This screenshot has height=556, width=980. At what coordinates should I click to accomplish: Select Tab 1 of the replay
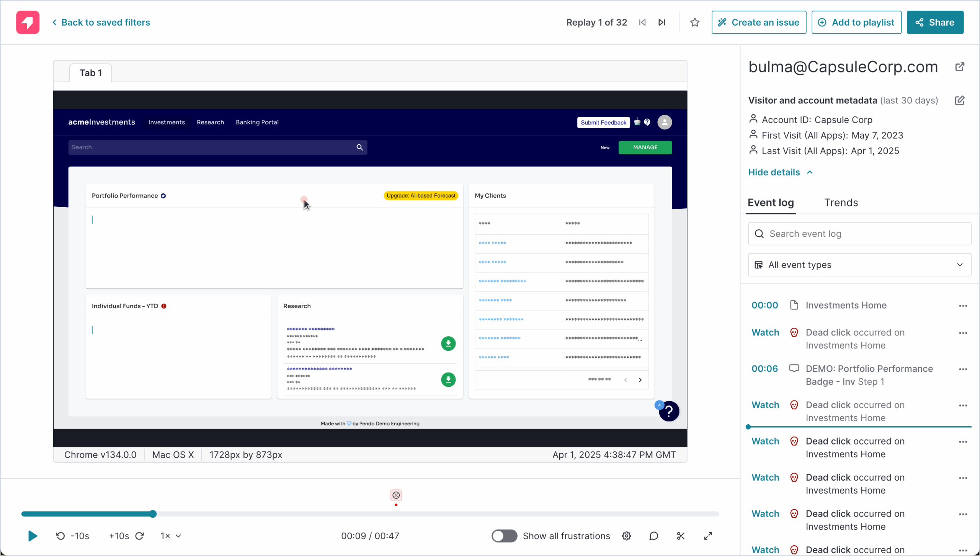pos(91,73)
